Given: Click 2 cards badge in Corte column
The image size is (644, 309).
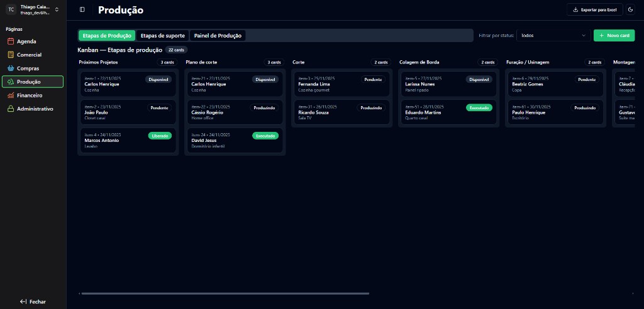Looking at the screenshot, I should tap(381, 62).
